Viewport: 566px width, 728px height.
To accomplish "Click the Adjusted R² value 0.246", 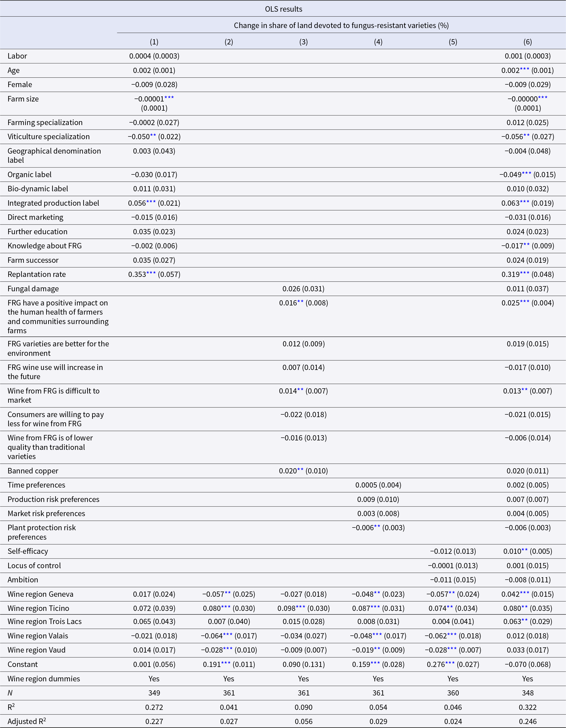I will [527, 722].
